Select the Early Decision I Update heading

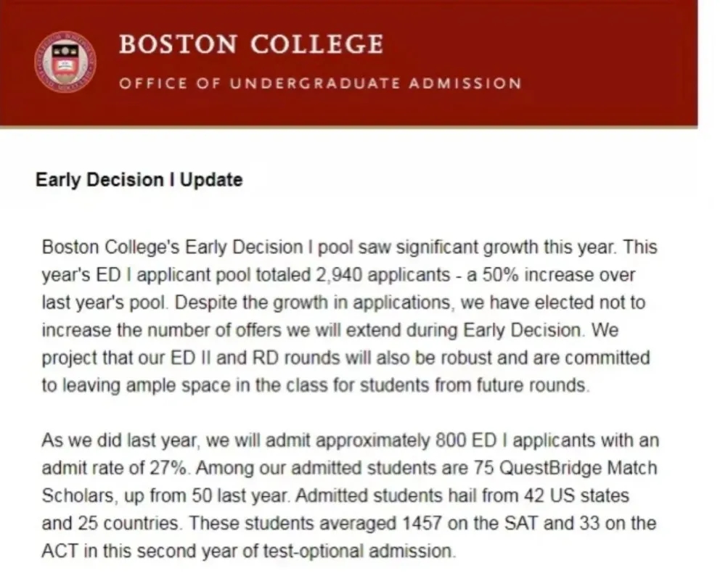(x=139, y=180)
